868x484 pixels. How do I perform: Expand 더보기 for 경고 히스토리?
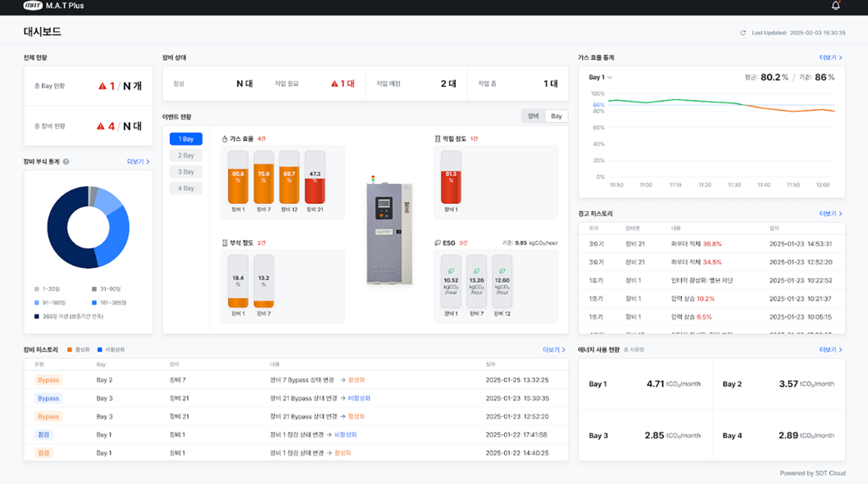pos(831,214)
